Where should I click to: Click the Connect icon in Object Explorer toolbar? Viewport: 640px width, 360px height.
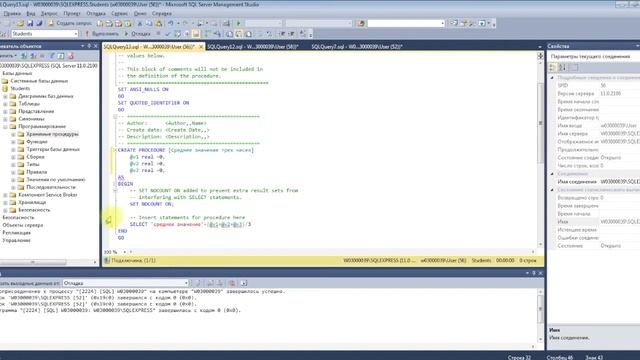tap(24, 56)
